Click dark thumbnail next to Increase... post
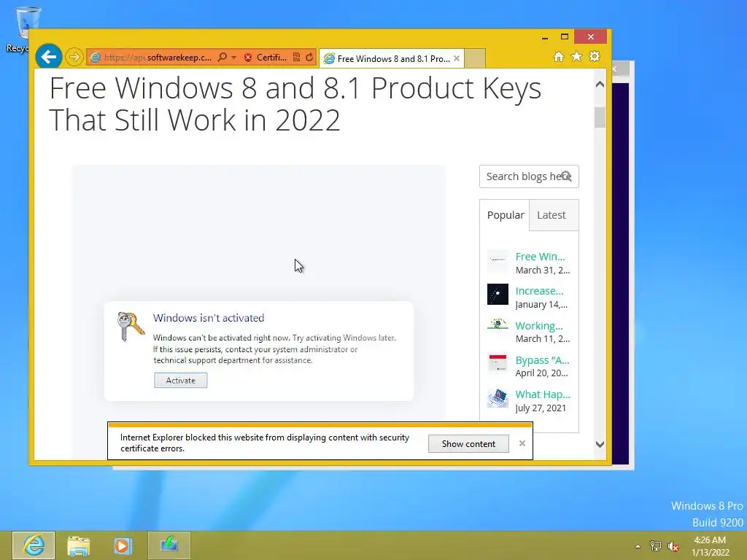 click(498, 295)
